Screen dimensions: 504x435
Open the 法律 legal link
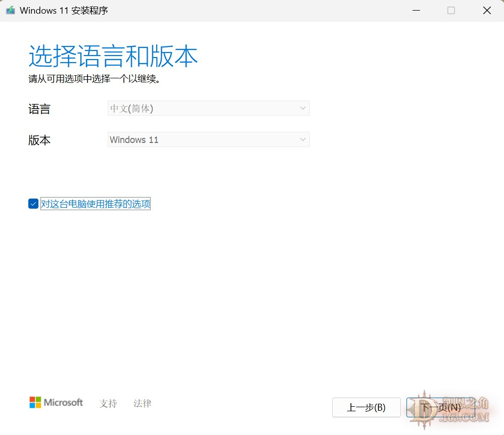click(x=143, y=403)
